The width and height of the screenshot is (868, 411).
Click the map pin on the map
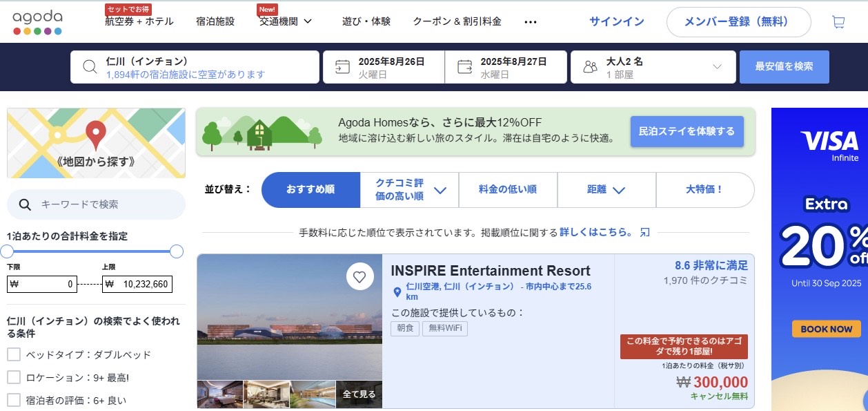click(96, 135)
